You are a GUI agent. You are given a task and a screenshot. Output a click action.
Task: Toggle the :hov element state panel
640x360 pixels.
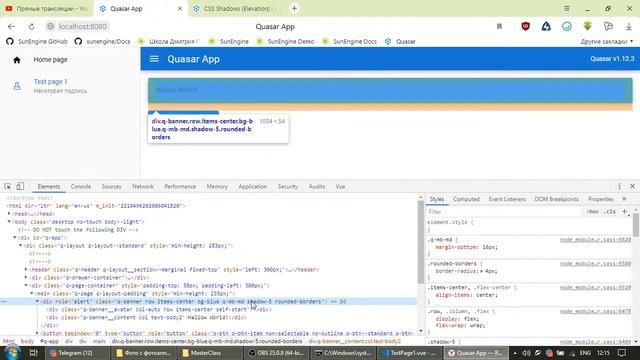click(x=593, y=211)
